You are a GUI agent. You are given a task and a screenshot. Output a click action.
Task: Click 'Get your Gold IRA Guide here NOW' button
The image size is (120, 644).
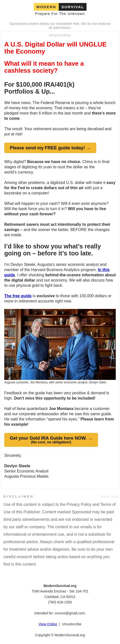click(x=51, y=440)
